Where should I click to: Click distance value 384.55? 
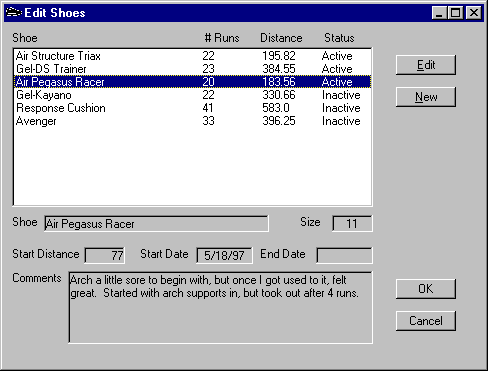[279, 69]
